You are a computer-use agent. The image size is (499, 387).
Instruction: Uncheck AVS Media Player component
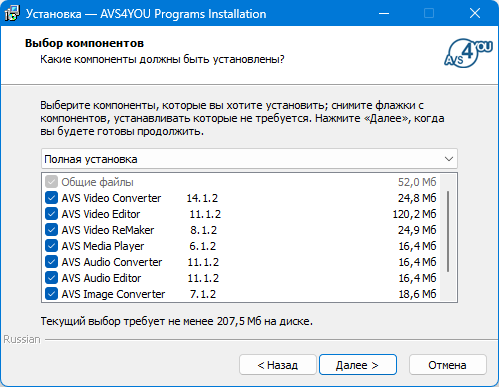coord(51,246)
